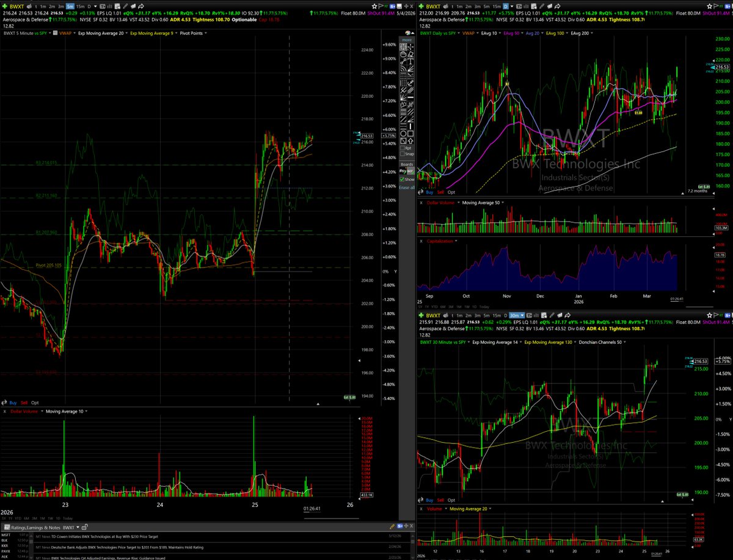Image resolution: width=733 pixels, height=560 pixels.
Task: Click Sell below the 5-minute chart
Action: [24, 403]
